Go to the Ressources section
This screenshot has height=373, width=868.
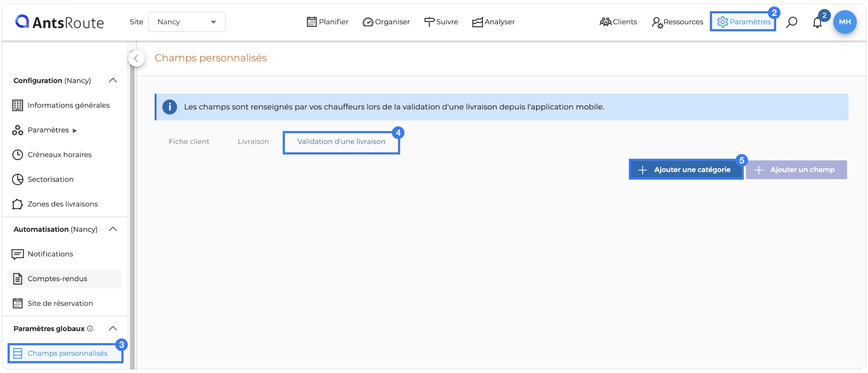(677, 22)
